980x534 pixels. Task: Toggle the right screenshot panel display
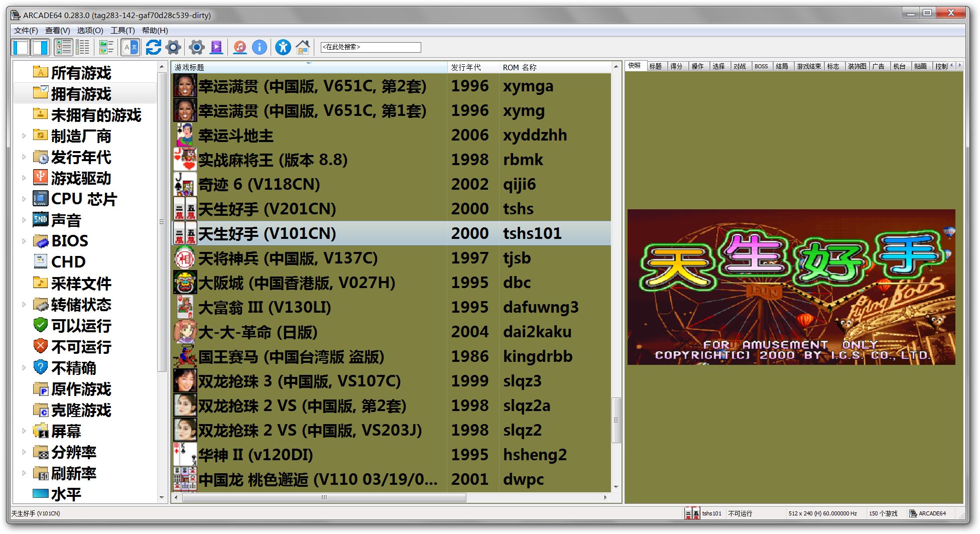click(40, 48)
